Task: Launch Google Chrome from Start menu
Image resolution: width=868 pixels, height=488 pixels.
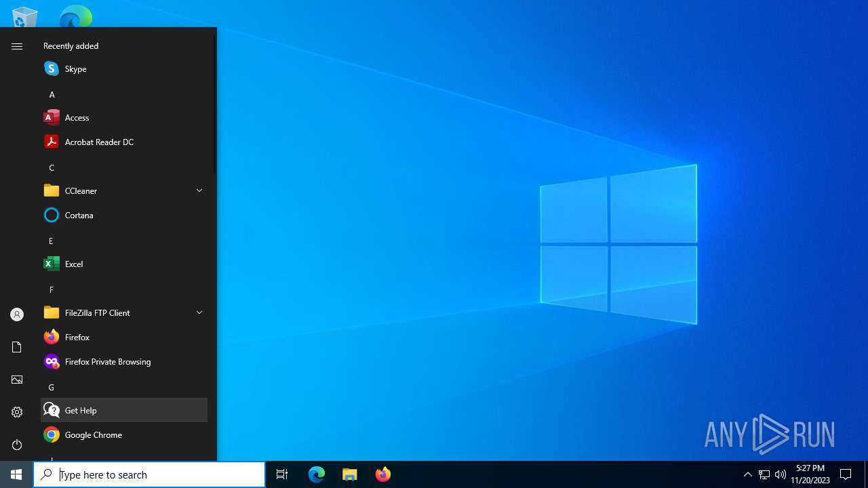Action: click(x=124, y=434)
